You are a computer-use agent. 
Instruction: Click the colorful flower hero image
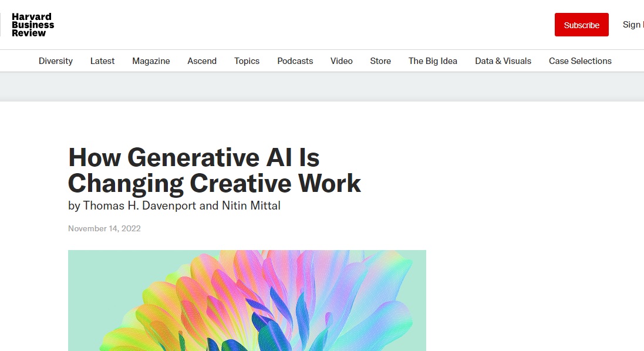247,301
